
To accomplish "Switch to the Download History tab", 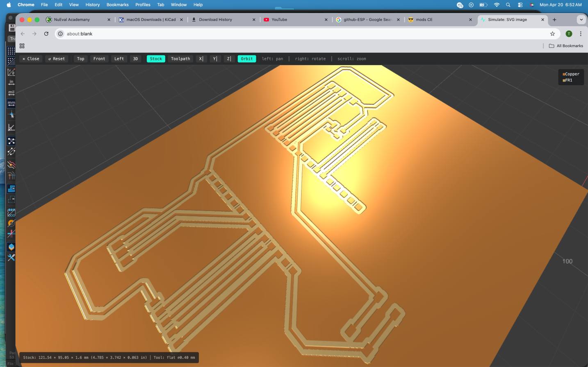I will coord(223,20).
